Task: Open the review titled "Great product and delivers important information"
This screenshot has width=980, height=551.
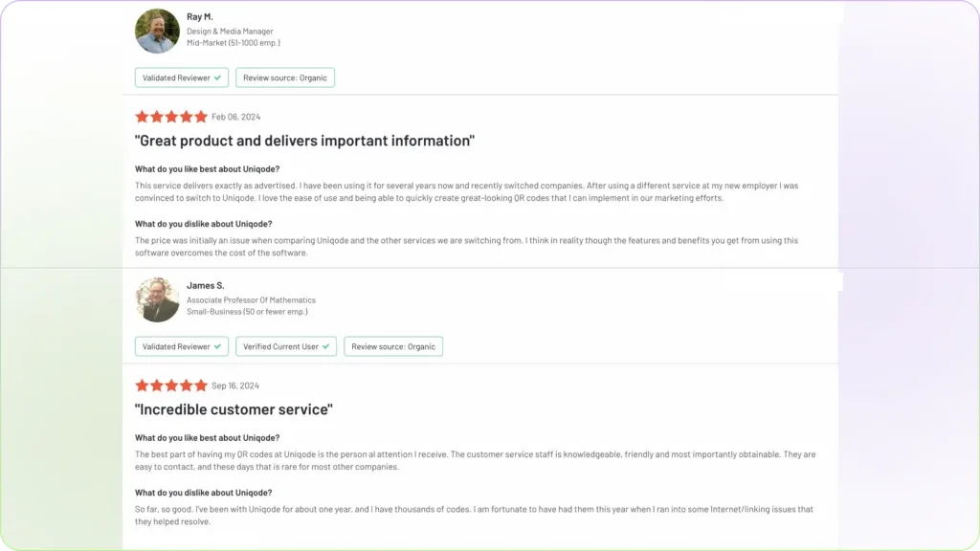Action: click(x=305, y=142)
